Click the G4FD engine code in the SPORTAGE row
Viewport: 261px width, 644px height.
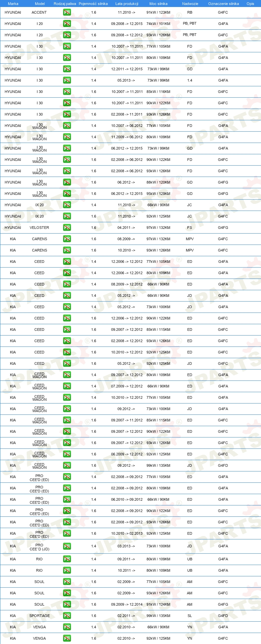pyautogui.click(x=223, y=616)
